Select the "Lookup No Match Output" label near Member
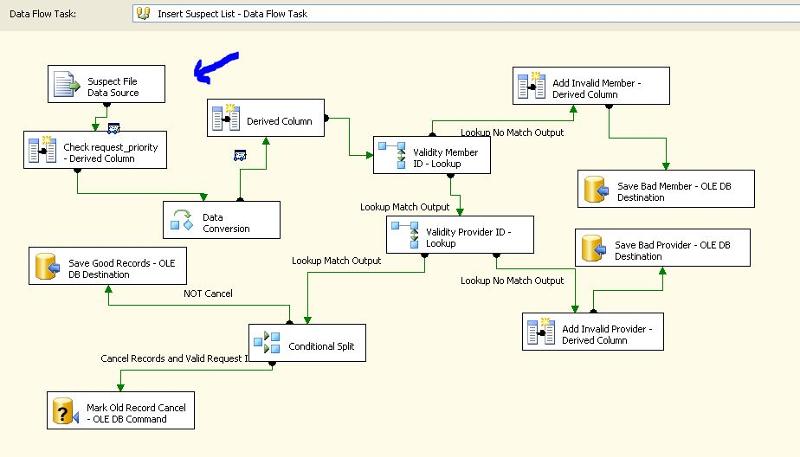The image size is (800, 457). pos(512,132)
